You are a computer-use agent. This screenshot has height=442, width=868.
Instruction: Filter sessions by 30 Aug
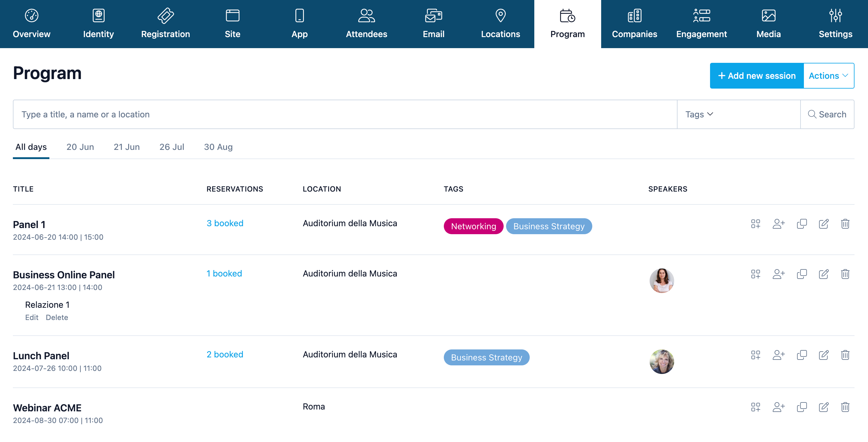pyautogui.click(x=218, y=147)
